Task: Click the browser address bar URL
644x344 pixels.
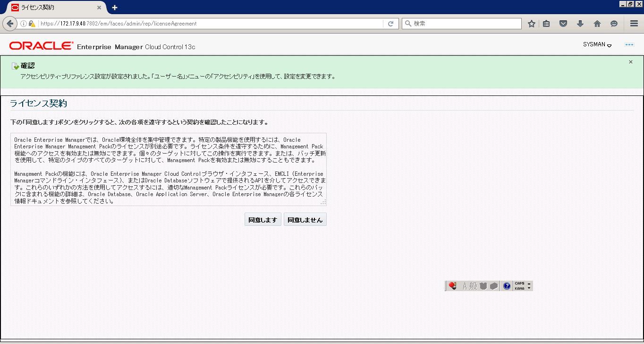Action: 118,24
